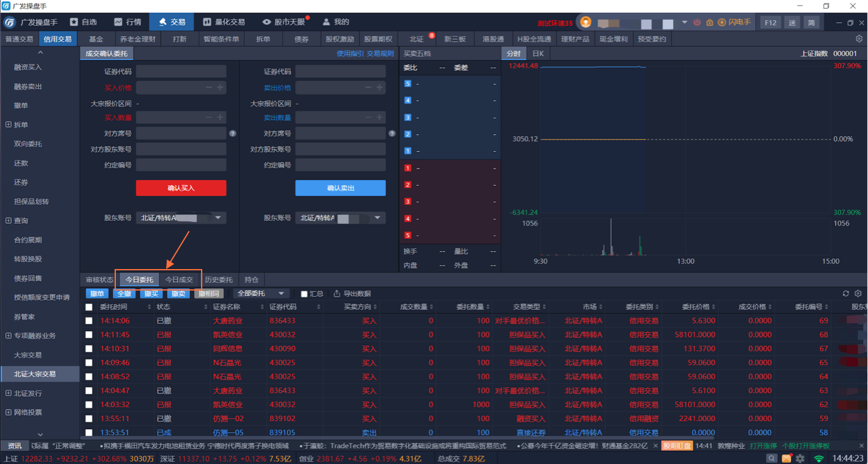This screenshot has width=868, height=464.
Task: Switch to the 普通交易 tab
Action: click(x=20, y=39)
